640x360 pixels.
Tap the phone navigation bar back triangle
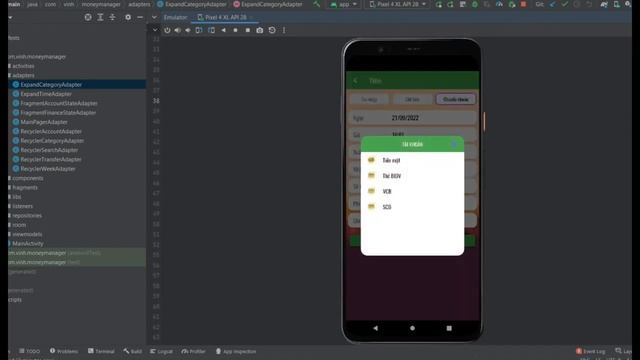click(376, 328)
